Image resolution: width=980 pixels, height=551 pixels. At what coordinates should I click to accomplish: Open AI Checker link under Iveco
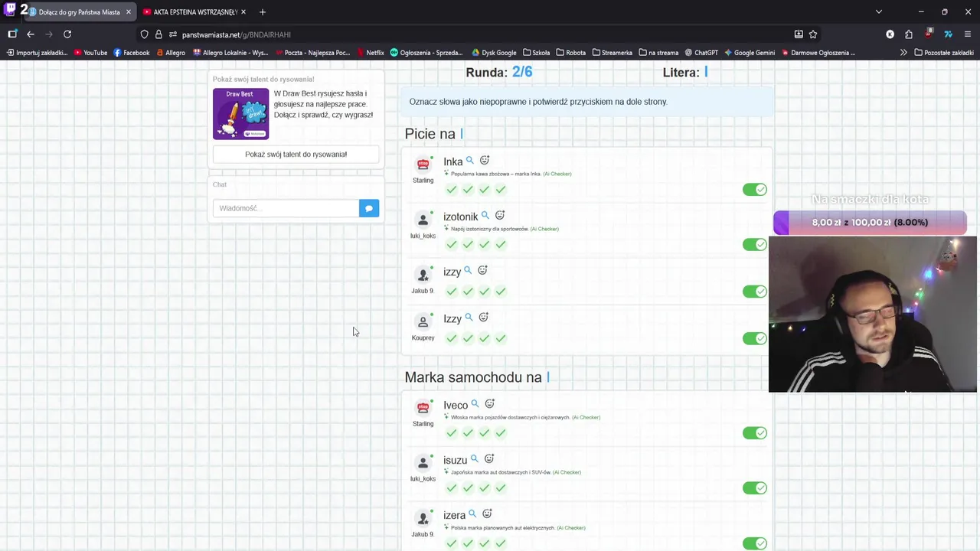point(586,417)
